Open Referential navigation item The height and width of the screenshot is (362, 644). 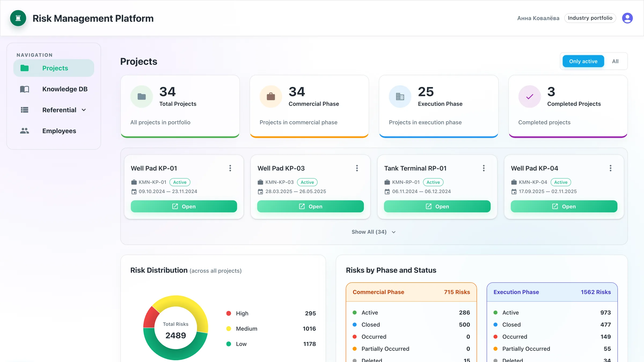54,110
